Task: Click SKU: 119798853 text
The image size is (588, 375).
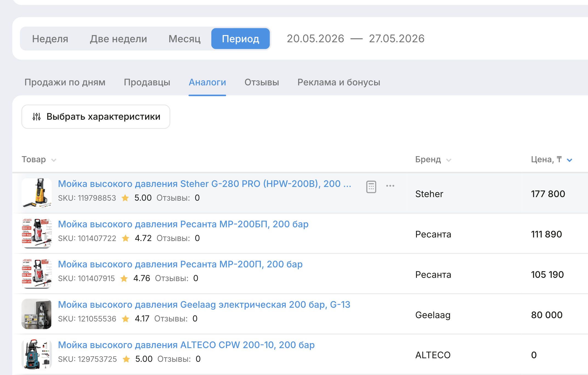Action: (87, 198)
